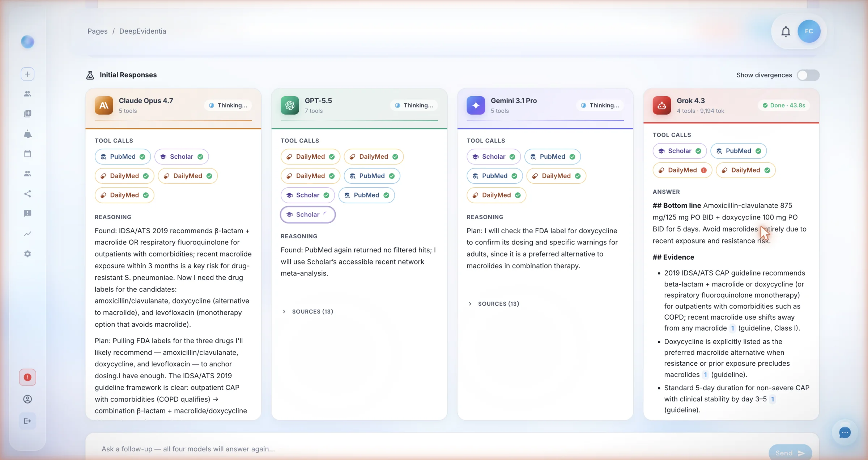Click Grok Done · 43.8s status badge

coord(784,105)
